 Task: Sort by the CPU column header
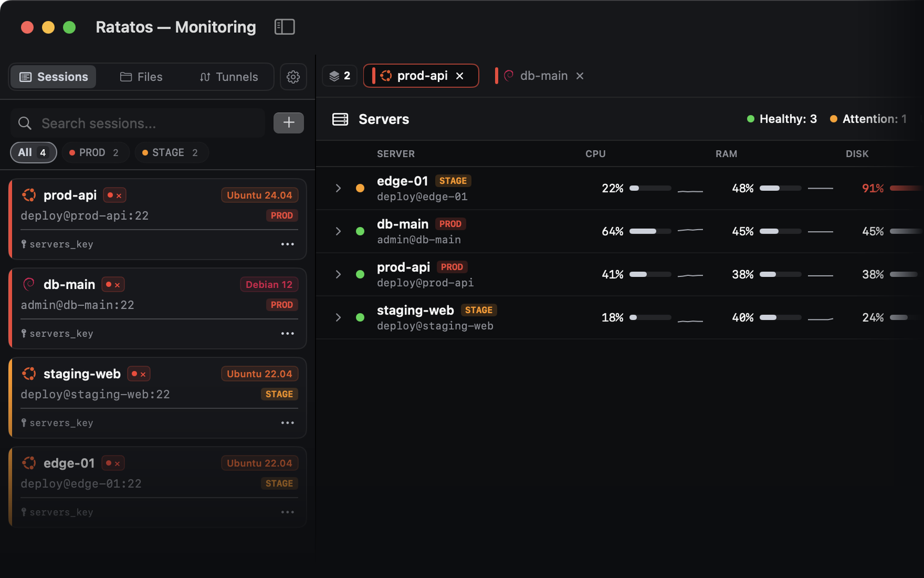tap(595, 154)
